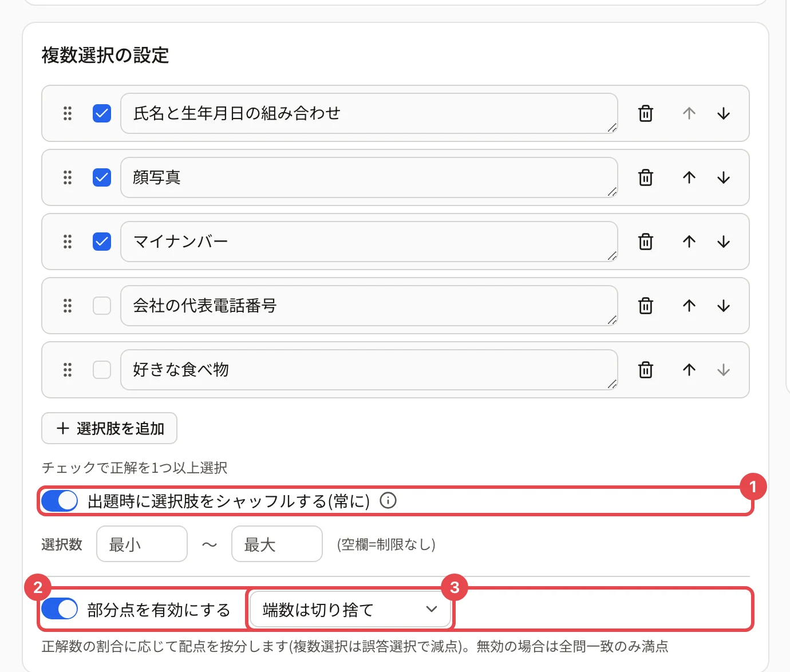Click the 正解数の割合に応じて配点を按分します description
Image resolution: width=790 pixels, height=672 pixels.
(355, 647)
